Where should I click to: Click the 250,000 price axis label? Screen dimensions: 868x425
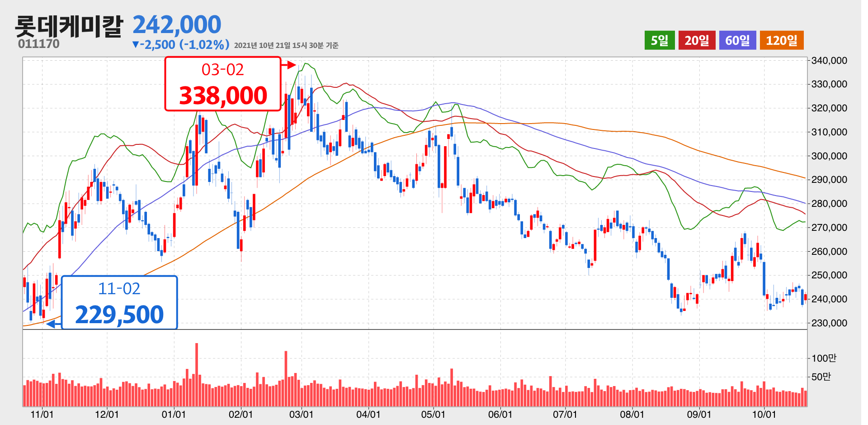pyautogui.click(x=830, y=275)
